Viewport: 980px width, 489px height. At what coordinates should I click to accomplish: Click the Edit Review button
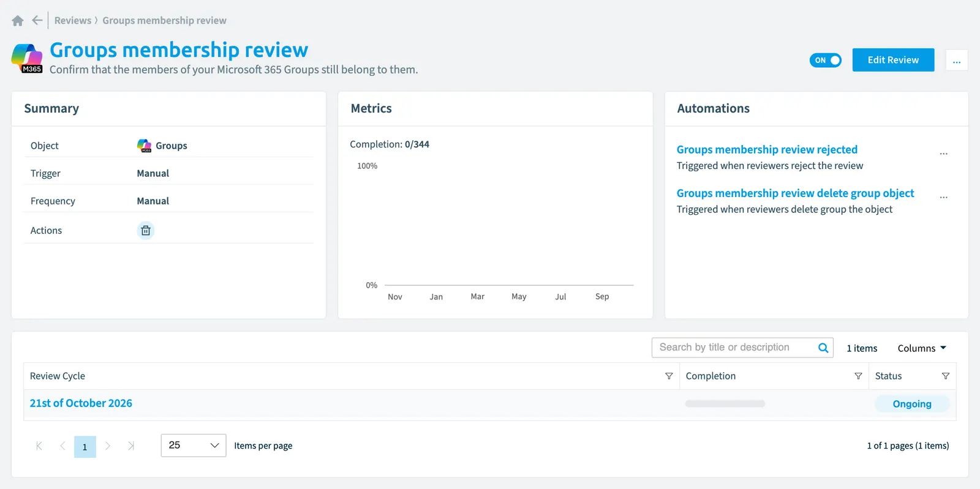coord(893,60)
